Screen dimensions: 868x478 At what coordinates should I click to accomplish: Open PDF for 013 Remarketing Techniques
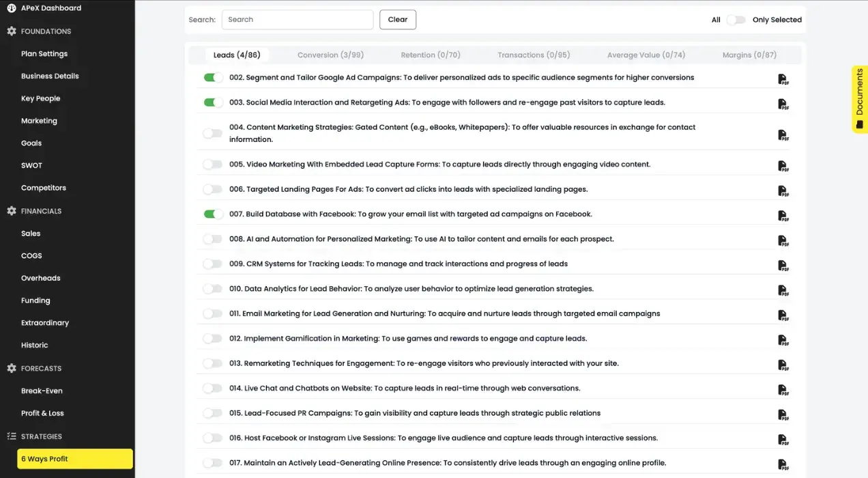[x=783, y=365]
